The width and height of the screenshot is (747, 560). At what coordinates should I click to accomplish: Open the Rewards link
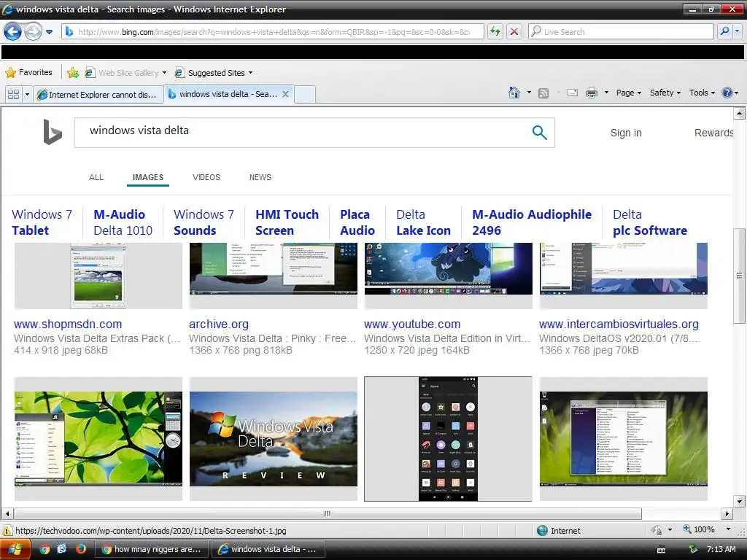[x=713, y=133]
